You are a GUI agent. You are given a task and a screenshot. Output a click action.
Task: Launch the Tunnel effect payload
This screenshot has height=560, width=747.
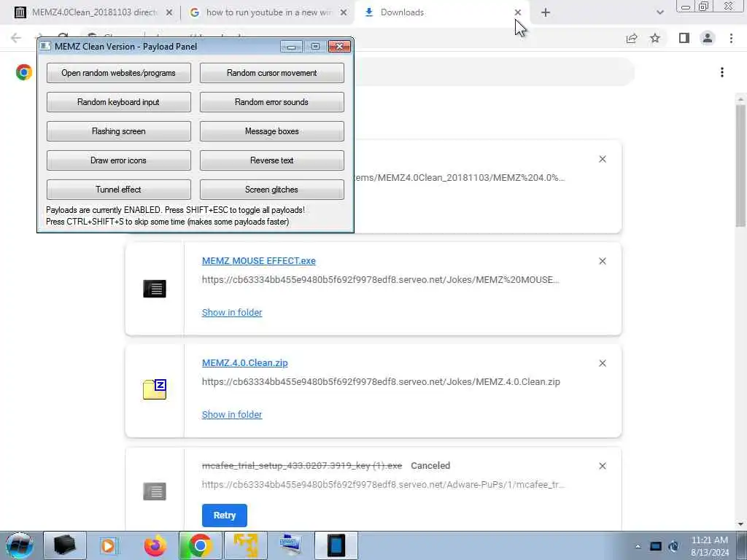tap(119, 189)
